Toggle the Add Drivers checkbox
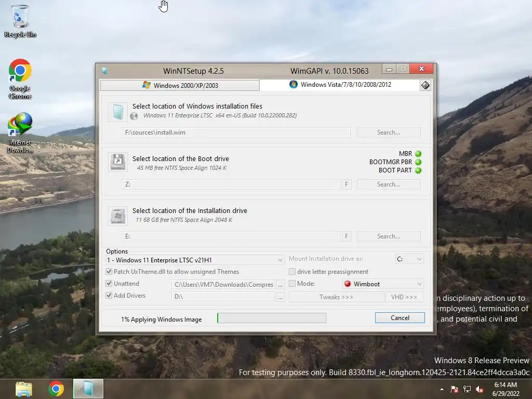 (109, 295)
